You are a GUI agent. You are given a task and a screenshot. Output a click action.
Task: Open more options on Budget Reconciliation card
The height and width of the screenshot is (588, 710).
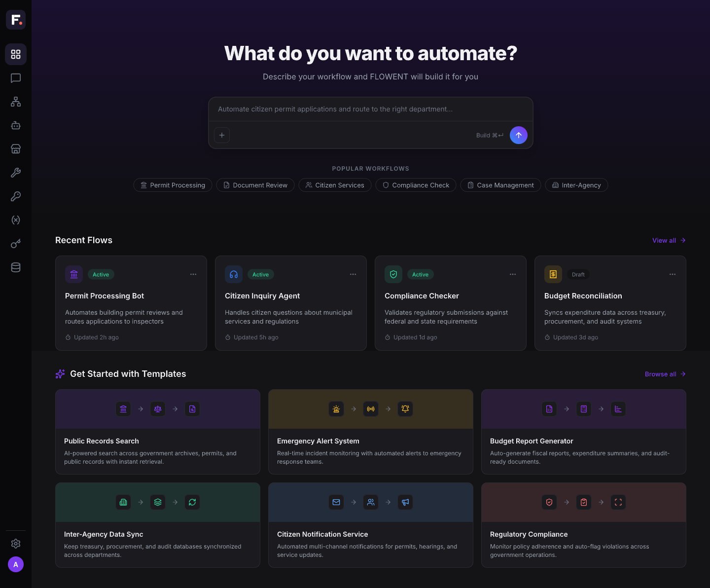[673, 274]
